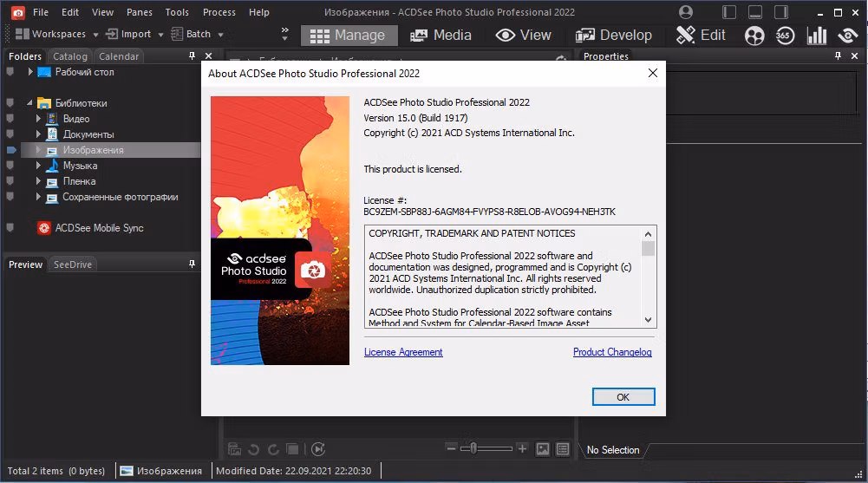Open the People mode icon

[754, 36]
